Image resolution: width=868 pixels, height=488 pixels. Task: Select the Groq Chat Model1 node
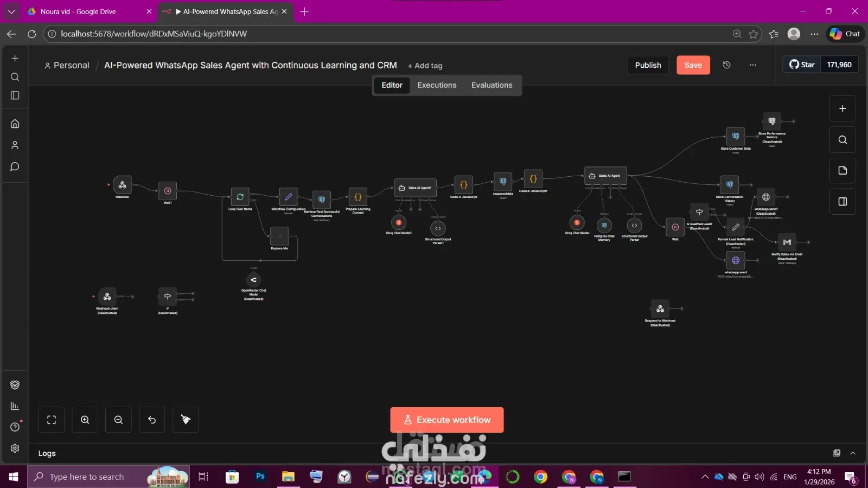399,222
